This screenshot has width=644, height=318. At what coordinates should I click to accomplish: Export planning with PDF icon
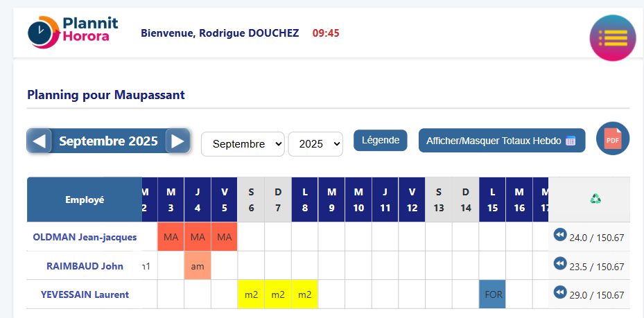tap(612, 139)
